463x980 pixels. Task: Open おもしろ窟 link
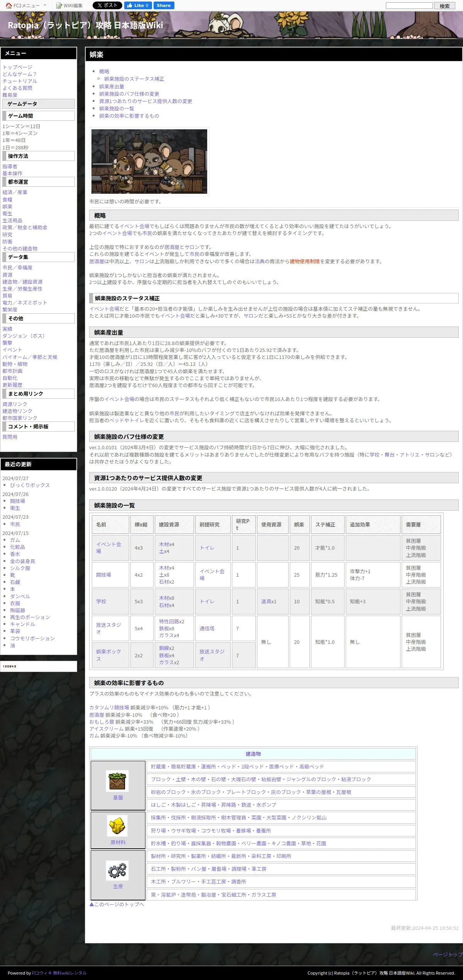101,722
